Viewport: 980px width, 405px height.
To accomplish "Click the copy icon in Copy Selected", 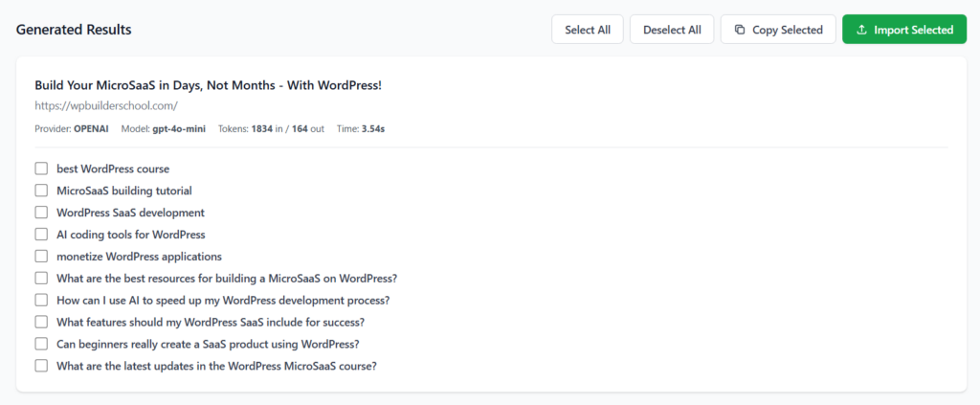I will [x=740, y=30].
